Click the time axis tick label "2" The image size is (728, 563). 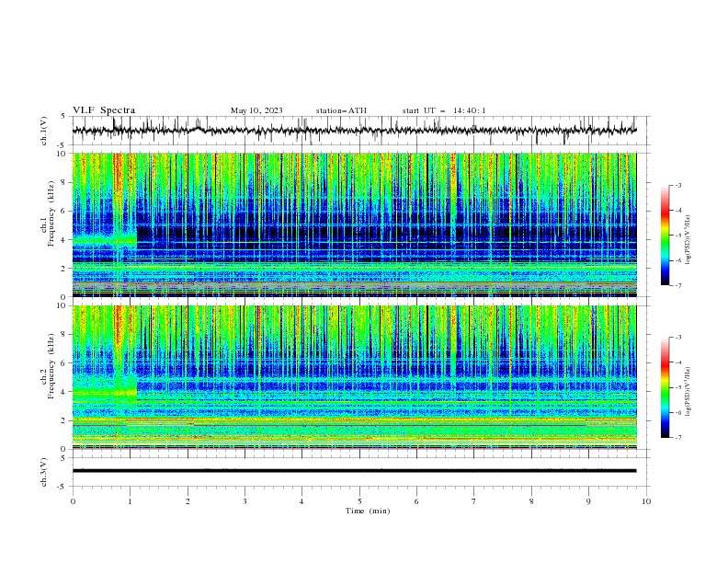coord(188,501)
